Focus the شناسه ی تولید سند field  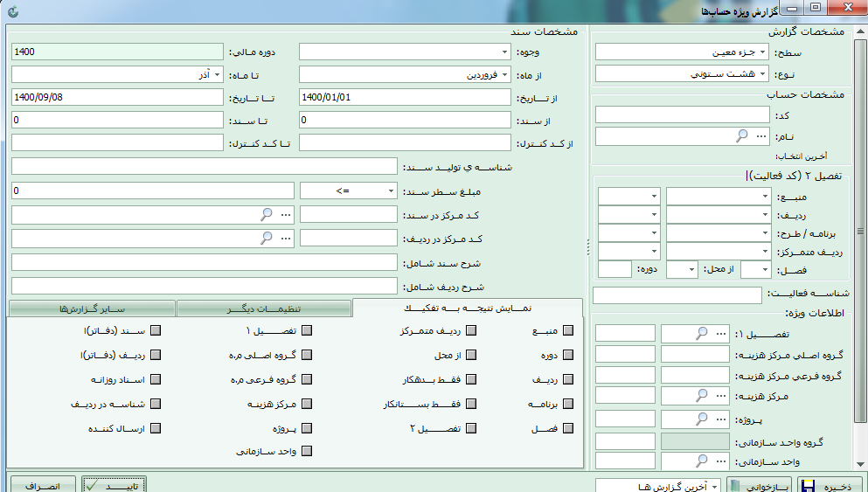[205, 166]
